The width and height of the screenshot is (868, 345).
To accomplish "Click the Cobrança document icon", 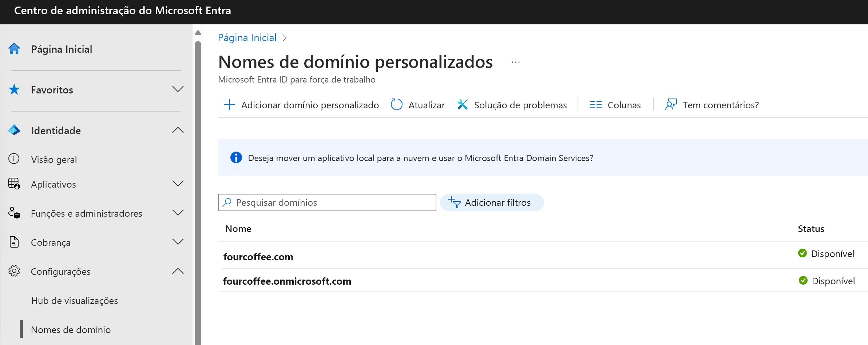I will [14, 242].
